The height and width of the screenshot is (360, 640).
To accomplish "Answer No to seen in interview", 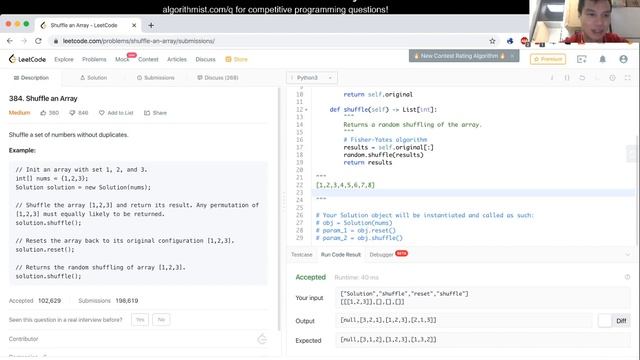I will tap(161, 320).
